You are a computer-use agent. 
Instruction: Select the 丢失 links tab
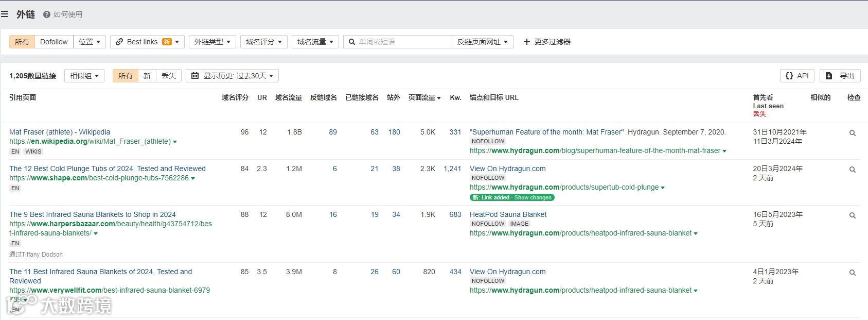click(169, 76)
